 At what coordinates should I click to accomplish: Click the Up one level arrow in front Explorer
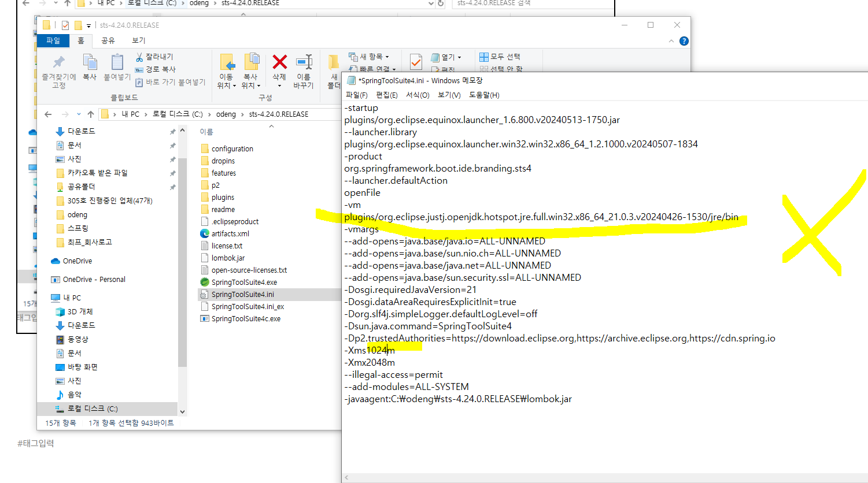(x=91, y=114)
